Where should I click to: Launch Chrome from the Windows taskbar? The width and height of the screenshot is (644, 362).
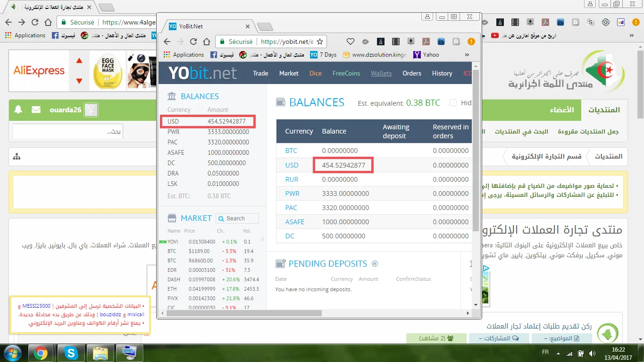(x=41, y=353)
